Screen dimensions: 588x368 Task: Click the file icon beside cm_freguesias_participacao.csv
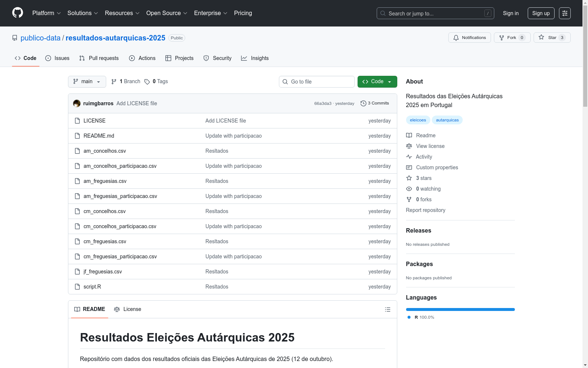click(77, 256)
